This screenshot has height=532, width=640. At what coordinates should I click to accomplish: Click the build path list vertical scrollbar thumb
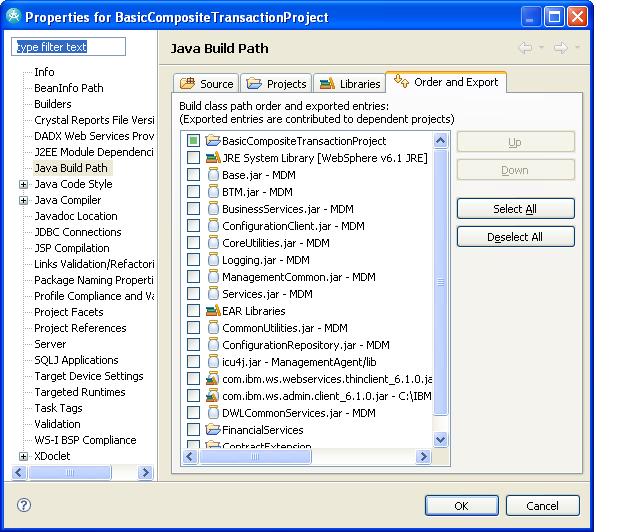click(440, 282)
